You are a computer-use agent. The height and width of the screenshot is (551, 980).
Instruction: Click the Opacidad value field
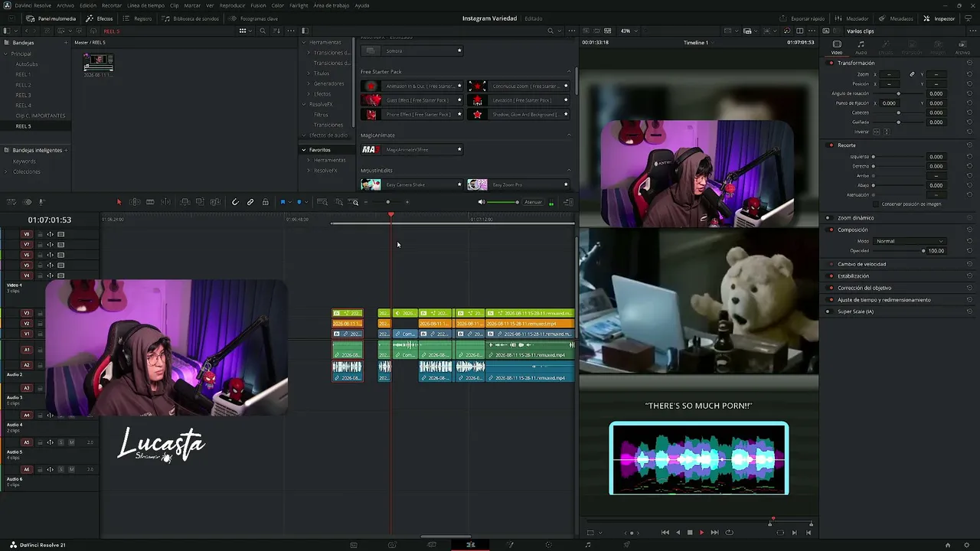tap(936, 251)
